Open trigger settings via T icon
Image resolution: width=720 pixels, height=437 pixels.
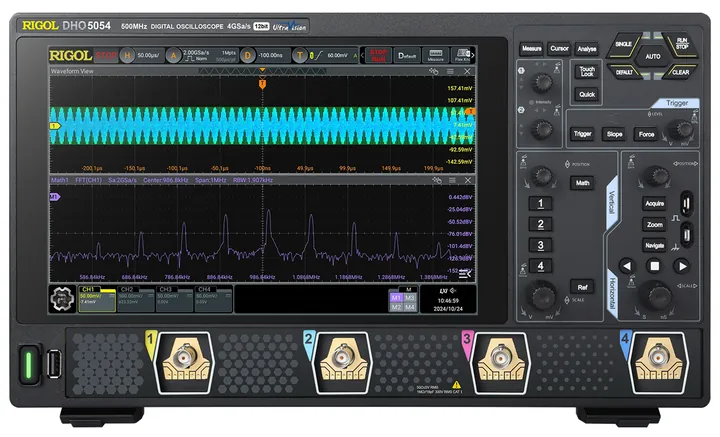pyautogui.click(x=299, y=56)
